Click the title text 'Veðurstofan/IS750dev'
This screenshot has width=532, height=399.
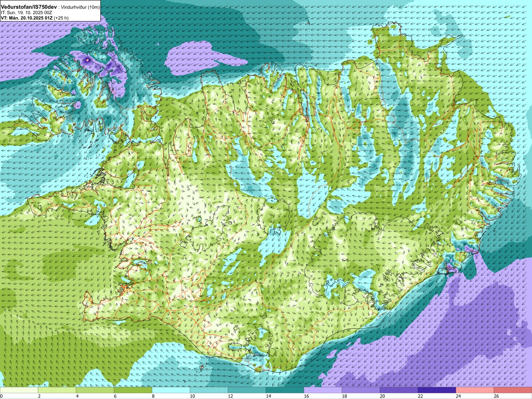tap(29, 7)
